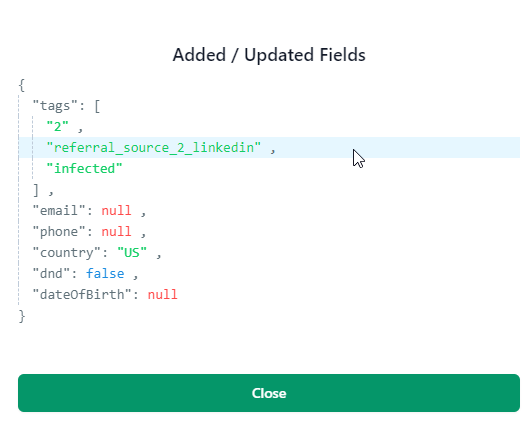Select the "US" country value

[x=132, y=253]
